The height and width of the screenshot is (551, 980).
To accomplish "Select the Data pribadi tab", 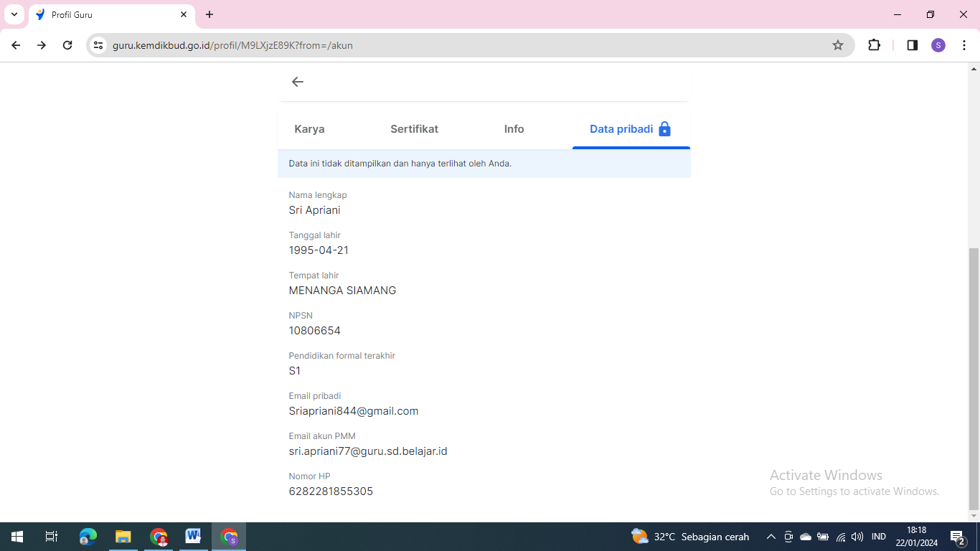I will tap(630, 129).
